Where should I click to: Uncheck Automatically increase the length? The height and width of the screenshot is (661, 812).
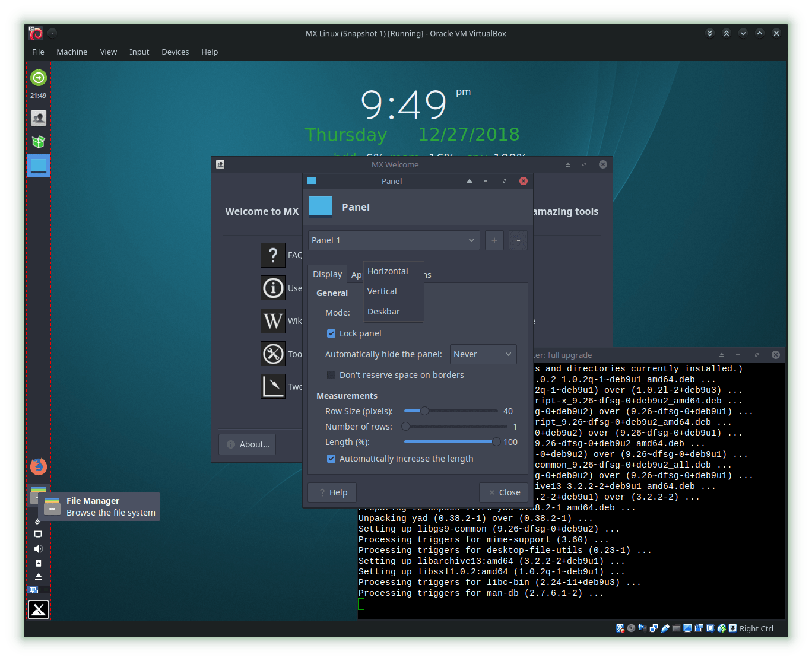pos(331,459)
